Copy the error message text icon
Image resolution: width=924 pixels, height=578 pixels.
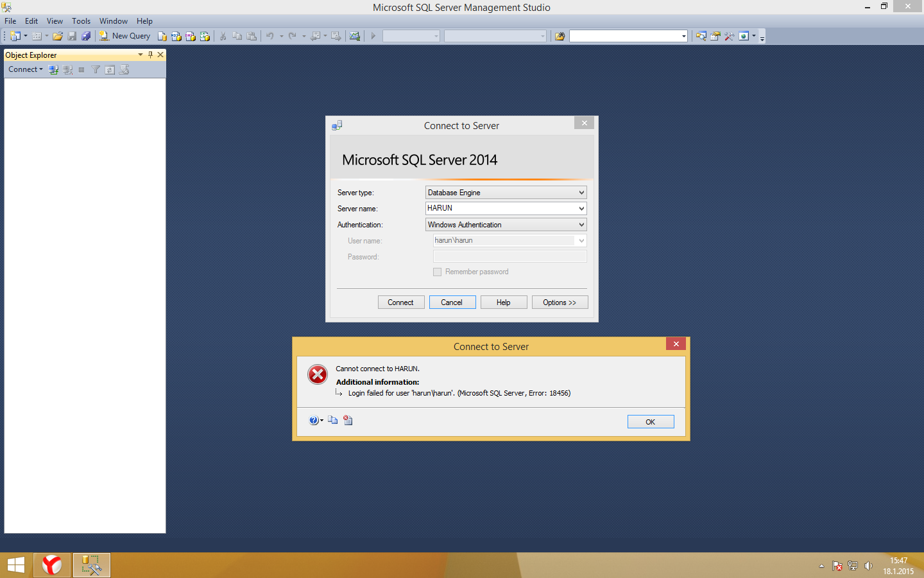(332, 420)
